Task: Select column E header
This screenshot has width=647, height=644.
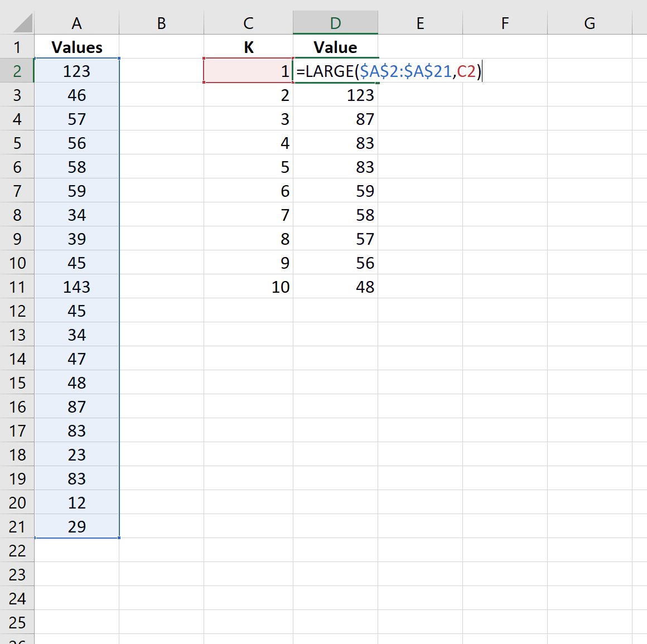Action: click(x=420, y=23)
